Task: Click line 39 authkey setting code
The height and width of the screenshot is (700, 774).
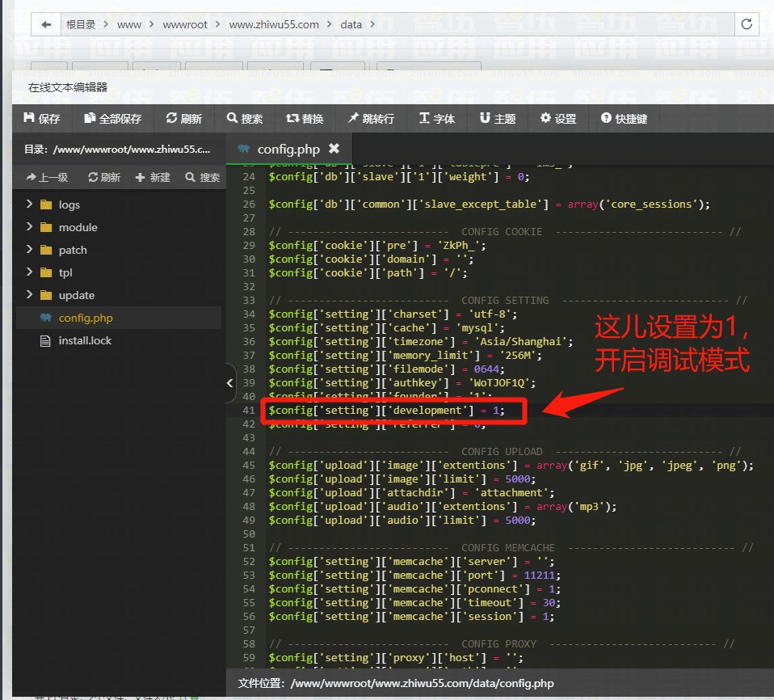Action: click(402, 383)
